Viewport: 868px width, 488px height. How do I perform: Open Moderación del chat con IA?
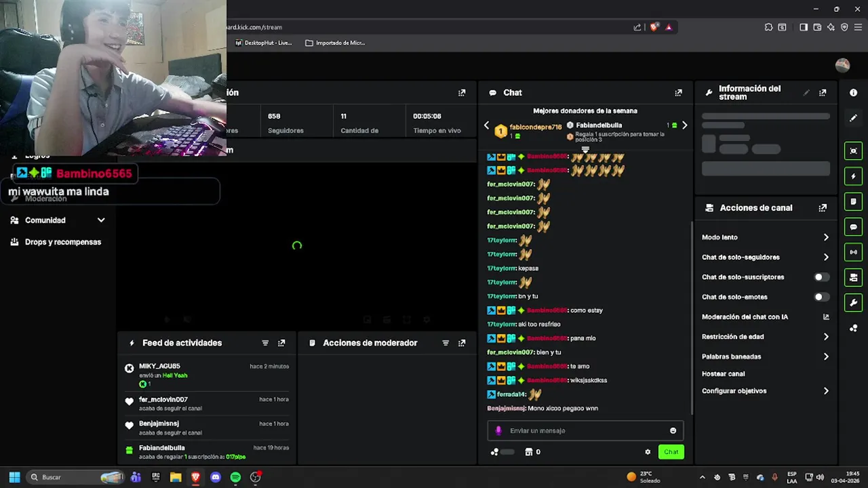coord(745,317)
